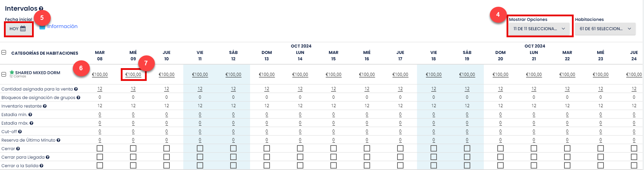Check Cerrar a la Salida box for JUE 10
This screenshot has width=644, height=170.
(x=167, y=165)
